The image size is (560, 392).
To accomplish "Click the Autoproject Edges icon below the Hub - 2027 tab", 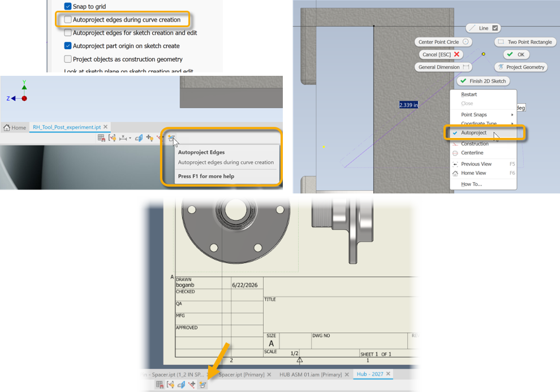I will pyautogui.click(x=203, y=385).
